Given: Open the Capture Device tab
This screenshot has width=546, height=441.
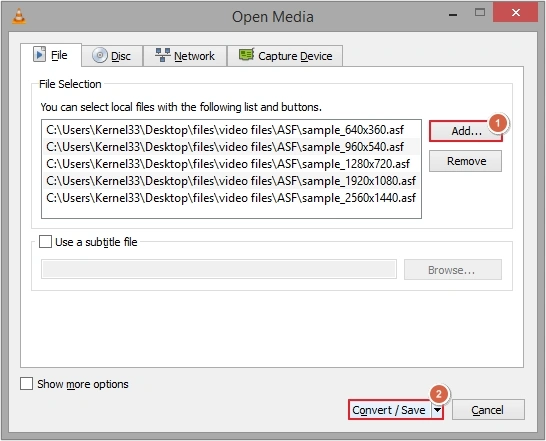Looking at the screenshot, I should pos(285,55).
